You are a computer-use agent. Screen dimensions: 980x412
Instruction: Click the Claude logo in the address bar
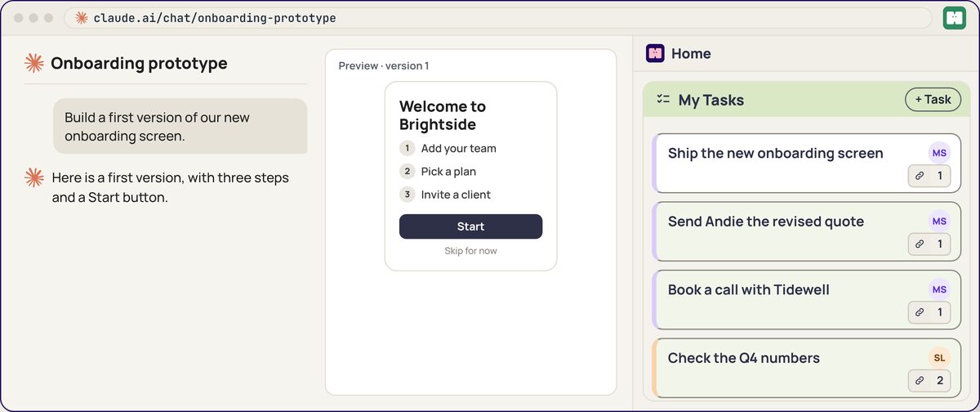click(82, 18)
